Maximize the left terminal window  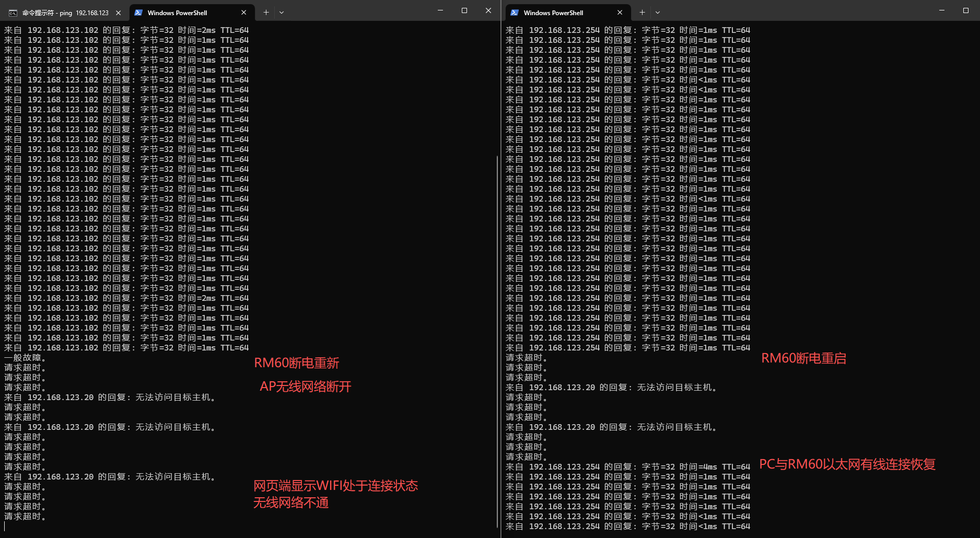[x=464, y=10]
